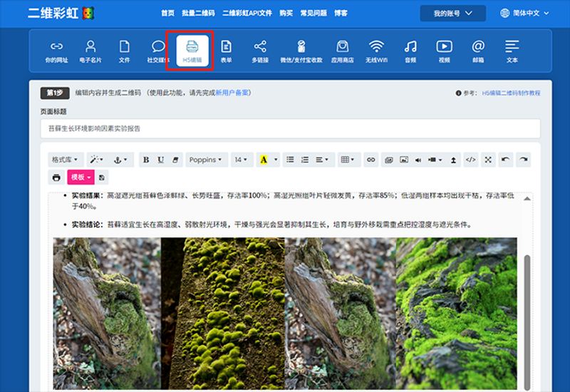This screenshot has width=570, height=392.
Task: Open 批量二维码 in the top menu
Action: (x=198, y=13)
